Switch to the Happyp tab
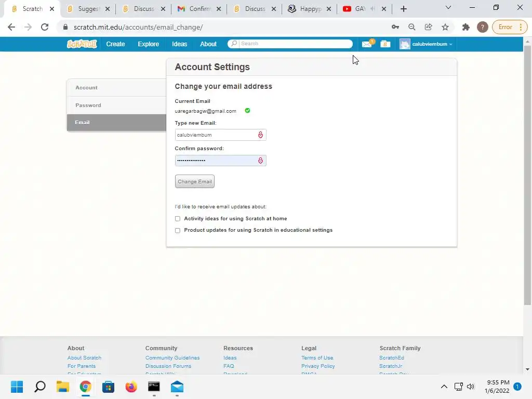 pos(310,9)
